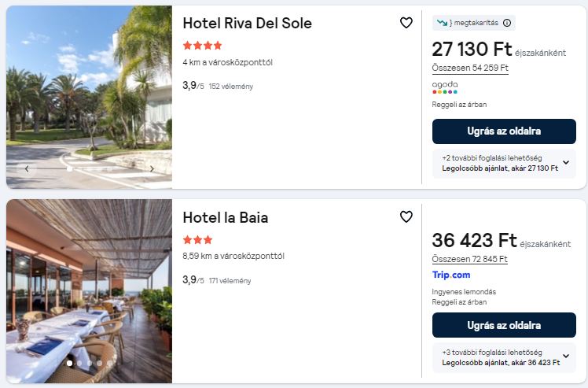
Task: Open info icon next to megtakarítás
Action: pyautogui.click(x=506, y=23)
